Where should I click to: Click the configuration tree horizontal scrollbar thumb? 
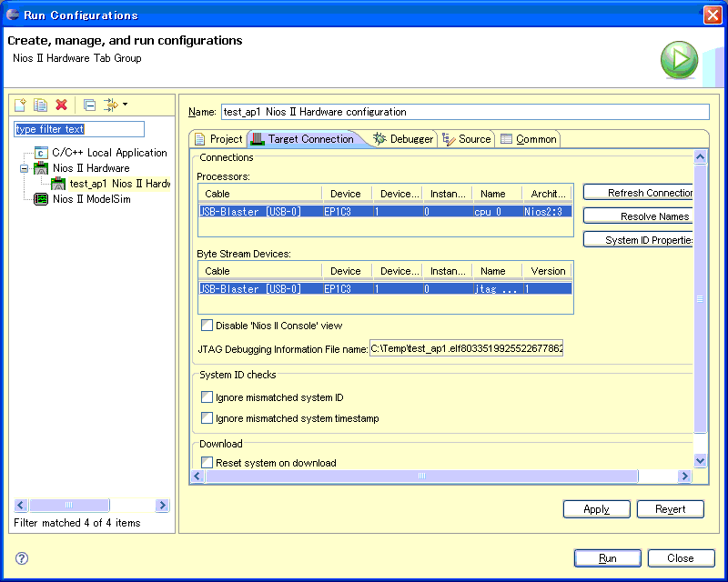pos(69,505)
